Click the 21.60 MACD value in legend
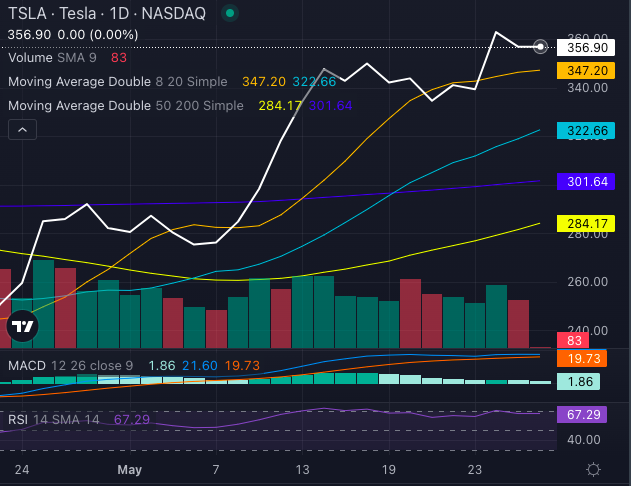 pyautogui.click(x=200, y=366)
